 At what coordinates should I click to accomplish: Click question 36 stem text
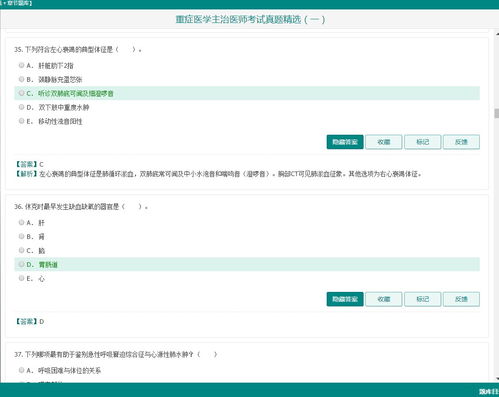[x=81, y=207]
